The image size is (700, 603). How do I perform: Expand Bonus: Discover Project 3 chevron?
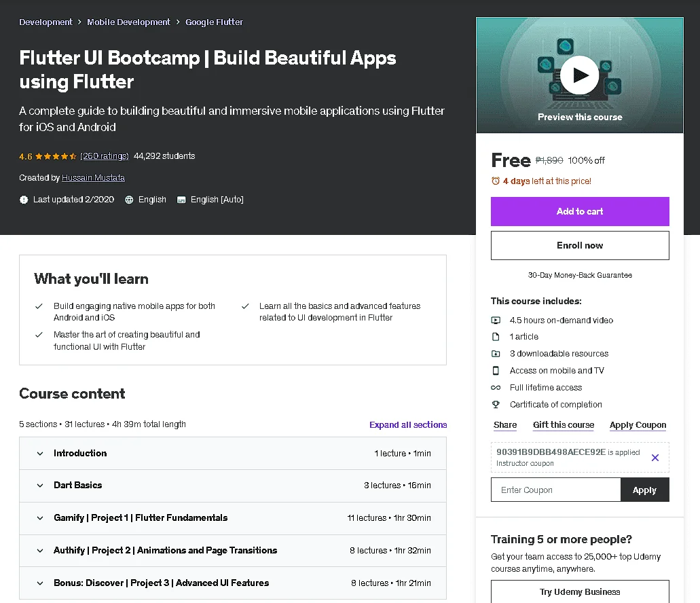coord(40,583)
